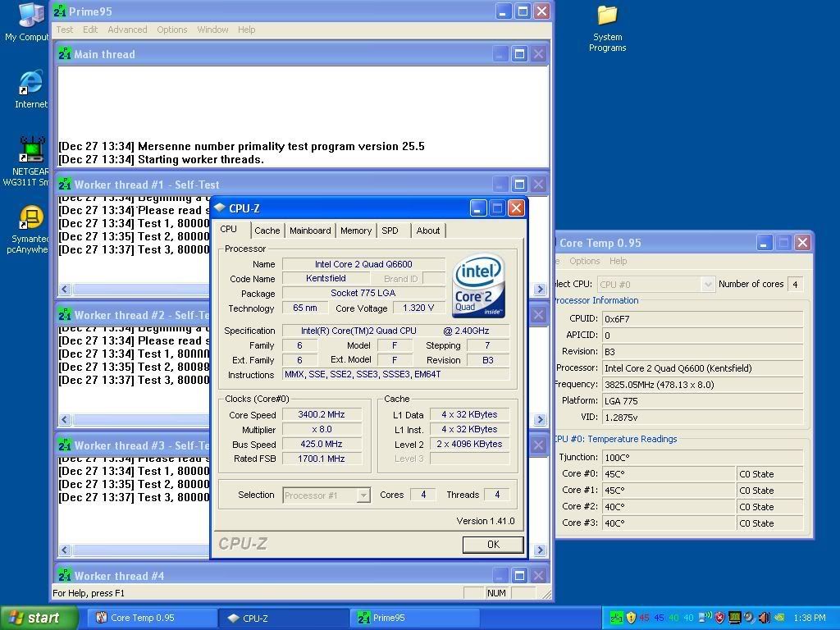Switch to the Mainboard tab in CPU-Z
This screenshot has width=840, height=630.
(x=310, y=231)
